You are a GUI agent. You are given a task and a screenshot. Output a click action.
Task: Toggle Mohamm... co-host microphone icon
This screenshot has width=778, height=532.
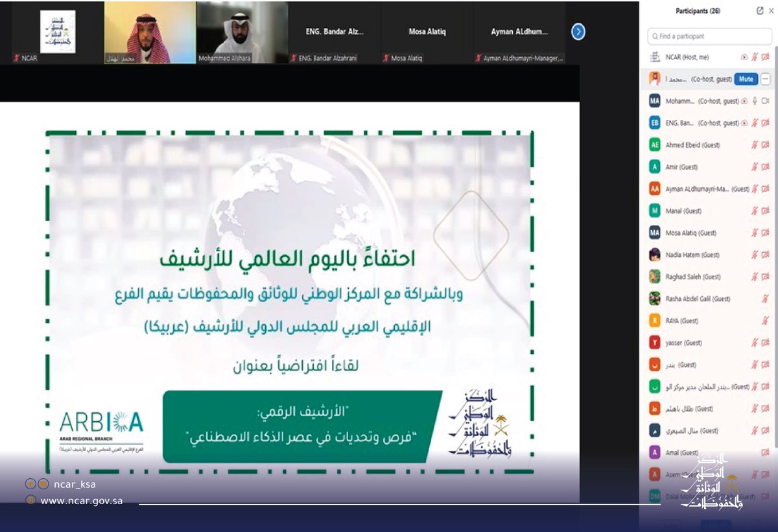755,101
